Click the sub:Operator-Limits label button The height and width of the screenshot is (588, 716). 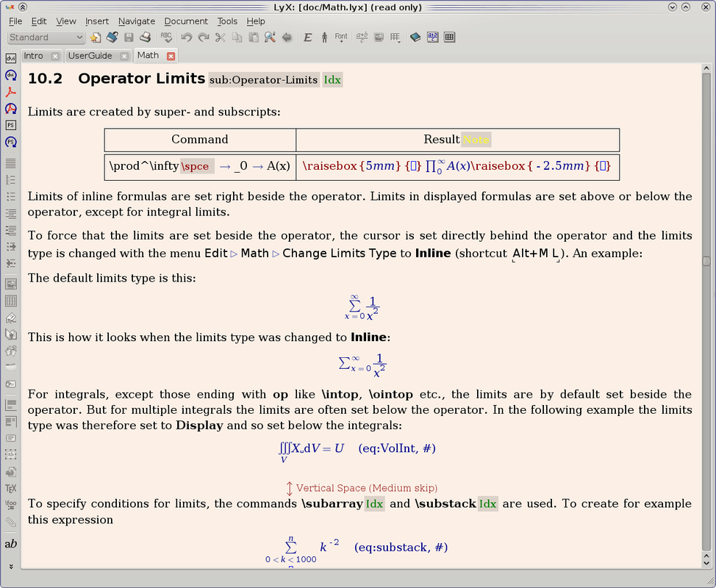pos(263,79)
